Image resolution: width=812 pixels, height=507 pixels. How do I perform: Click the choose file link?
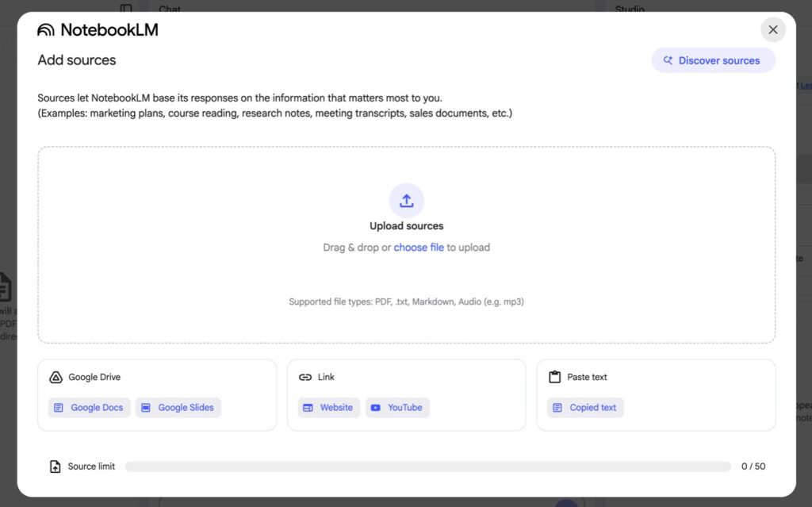419,248
